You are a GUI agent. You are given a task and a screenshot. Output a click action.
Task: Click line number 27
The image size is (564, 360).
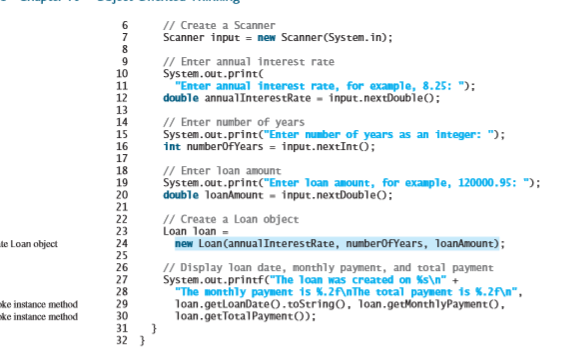pyautogui.click(x=122, y=280)
